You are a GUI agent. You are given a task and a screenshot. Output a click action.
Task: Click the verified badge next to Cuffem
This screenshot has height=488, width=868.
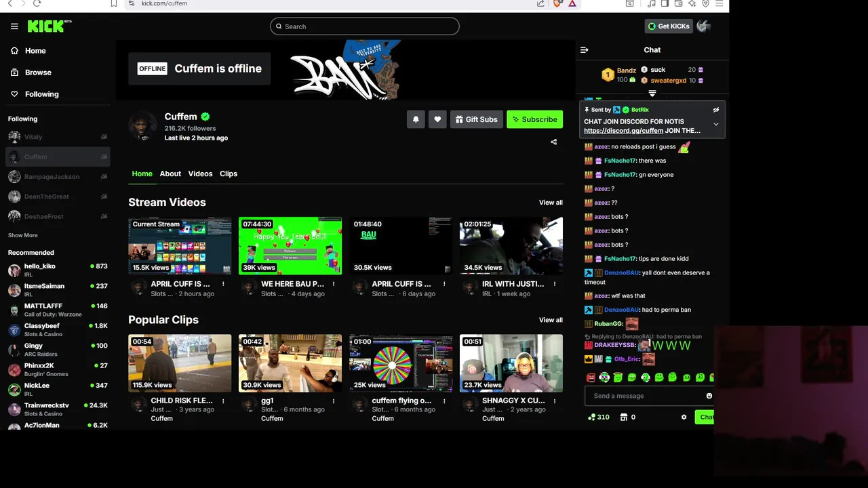(205, 117)
